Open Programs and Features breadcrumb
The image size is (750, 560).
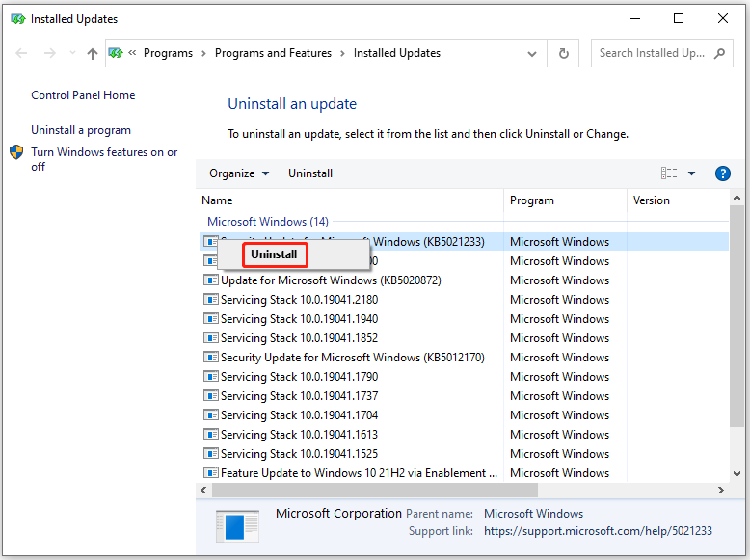pos(273,53)
